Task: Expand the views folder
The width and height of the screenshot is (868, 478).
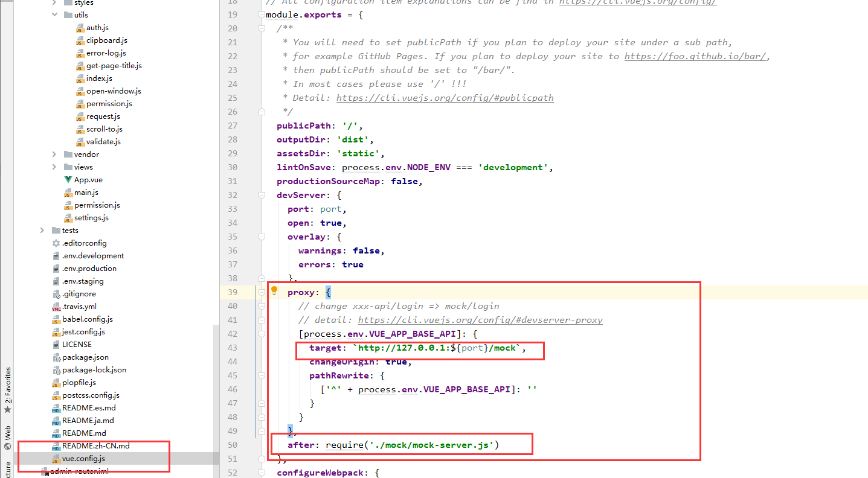Action: point(54,167)
